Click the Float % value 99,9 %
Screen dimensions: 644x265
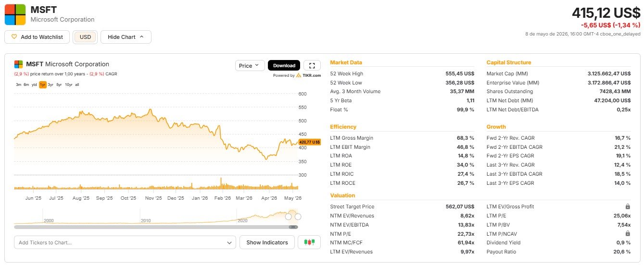[465, 109]
